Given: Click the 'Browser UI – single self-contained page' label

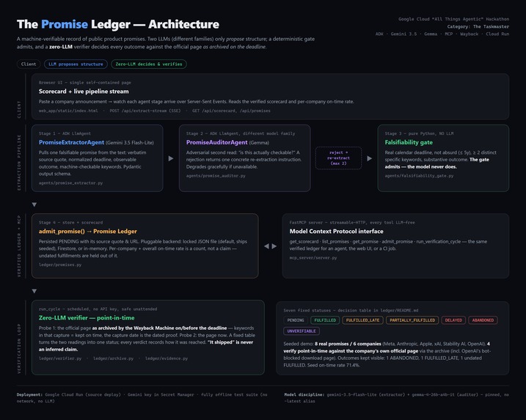Looking at the screenshot, I should (84, 82).
